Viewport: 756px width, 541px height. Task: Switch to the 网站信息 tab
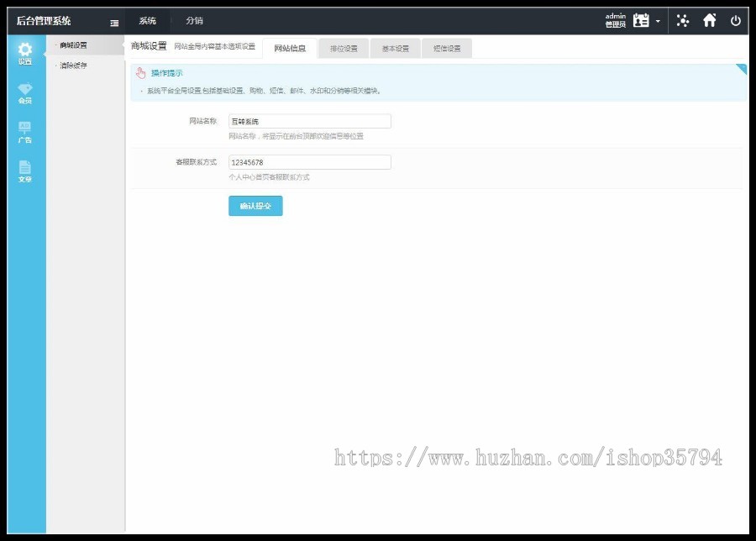coord(290,48)
